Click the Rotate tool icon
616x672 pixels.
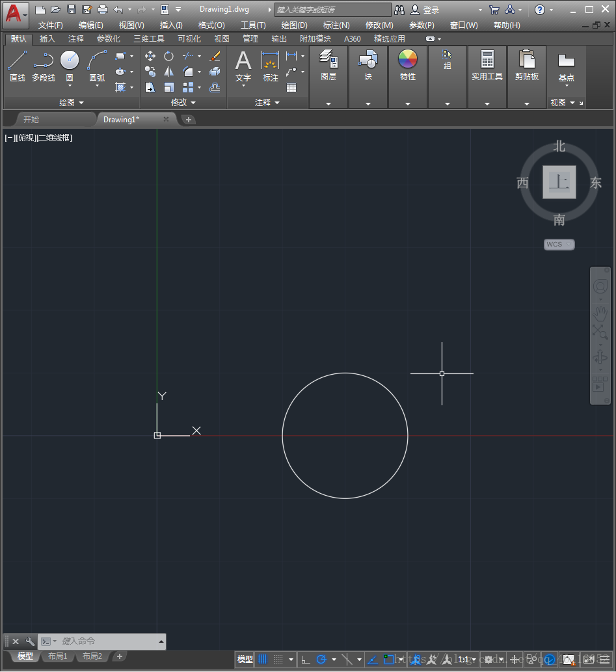click(169, 56)
